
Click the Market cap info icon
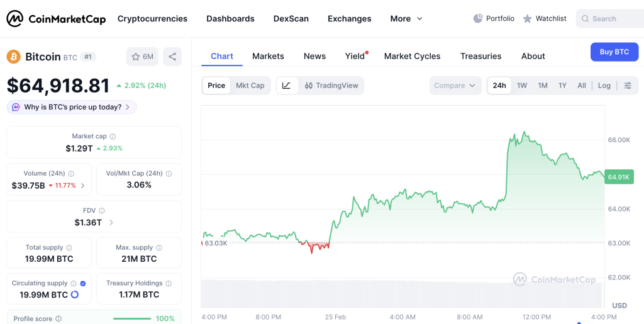[113, 137]
